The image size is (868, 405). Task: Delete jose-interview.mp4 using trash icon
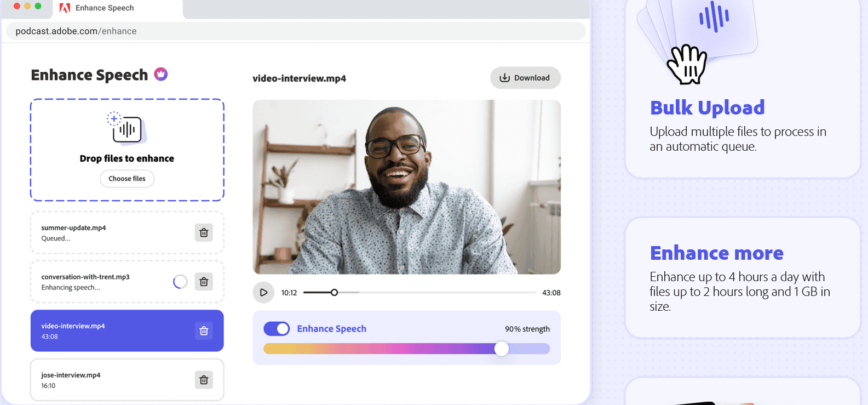[x=204, y=380]
